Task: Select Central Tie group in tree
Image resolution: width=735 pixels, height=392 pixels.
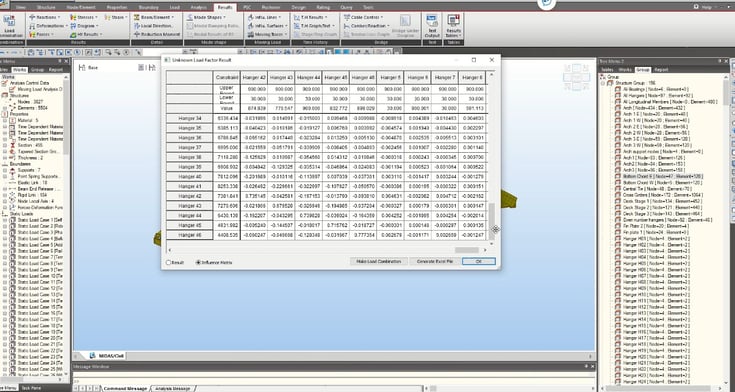Action: point(657,188)
